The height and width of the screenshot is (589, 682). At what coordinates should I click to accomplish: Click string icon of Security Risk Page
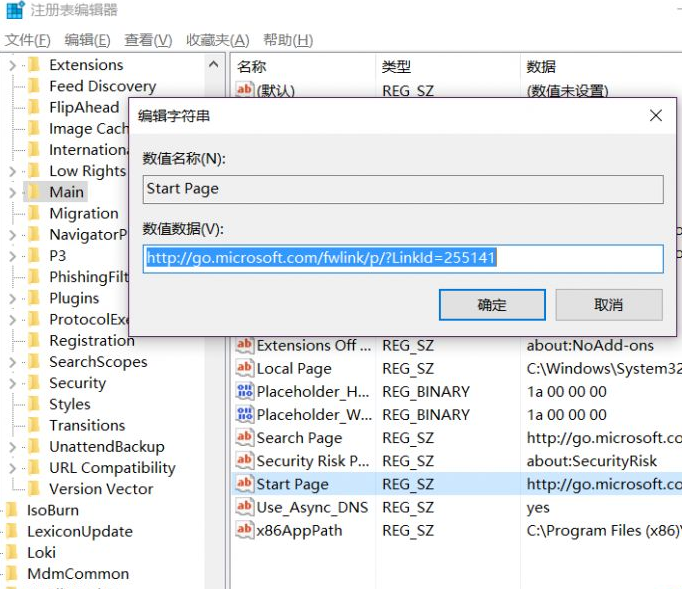click(x=244, y=460)
